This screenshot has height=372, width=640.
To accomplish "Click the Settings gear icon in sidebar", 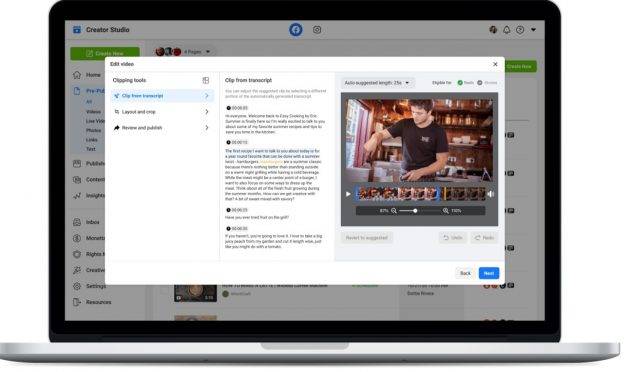I will pyautogui.click(x=77, y=286).
